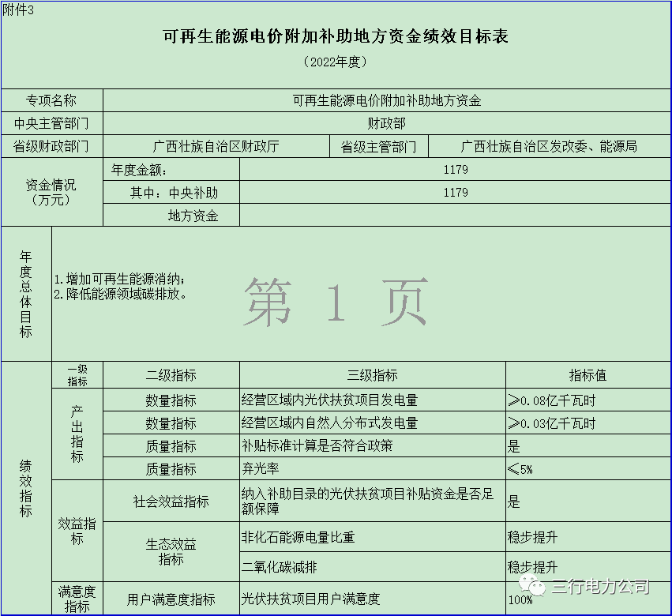Click the 第 1 页 page watermark
This screenshot has height=616, width=672.
pos(335,302)
